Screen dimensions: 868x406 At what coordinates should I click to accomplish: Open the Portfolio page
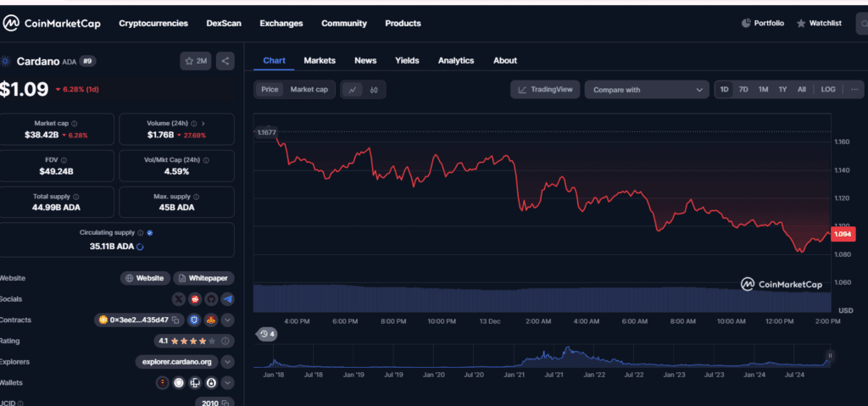point(763,23)
